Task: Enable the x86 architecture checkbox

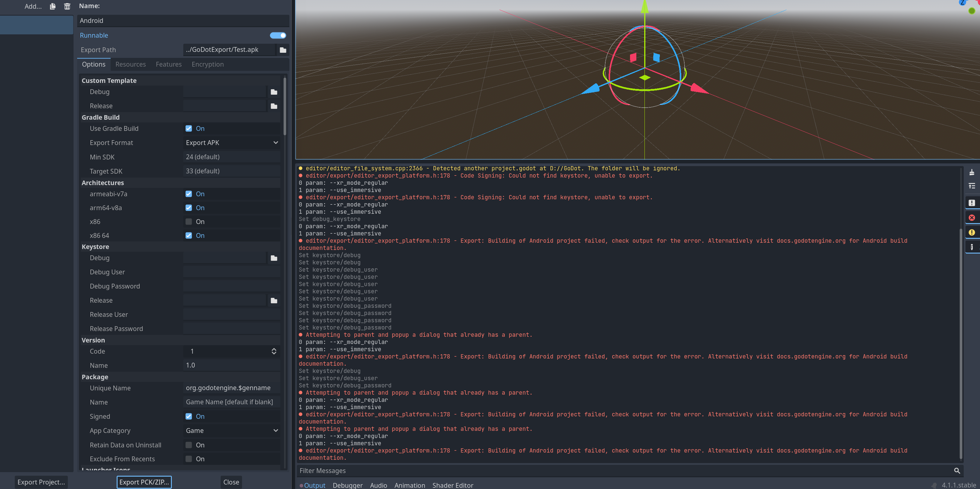Action: coord(189,222)
